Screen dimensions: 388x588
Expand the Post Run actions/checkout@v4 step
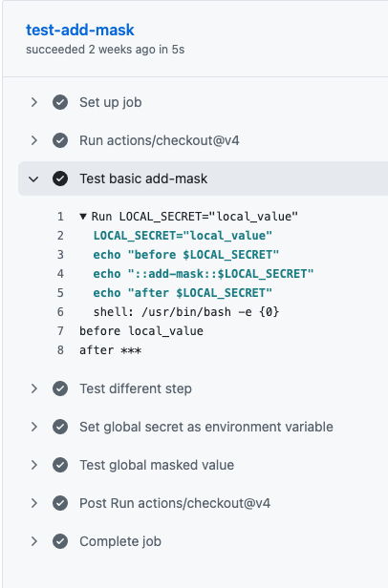[33, 503]
